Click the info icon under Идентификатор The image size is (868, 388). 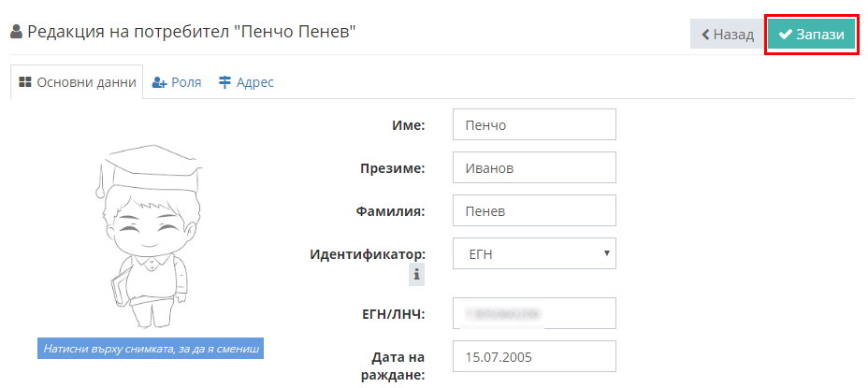(416, 275)
